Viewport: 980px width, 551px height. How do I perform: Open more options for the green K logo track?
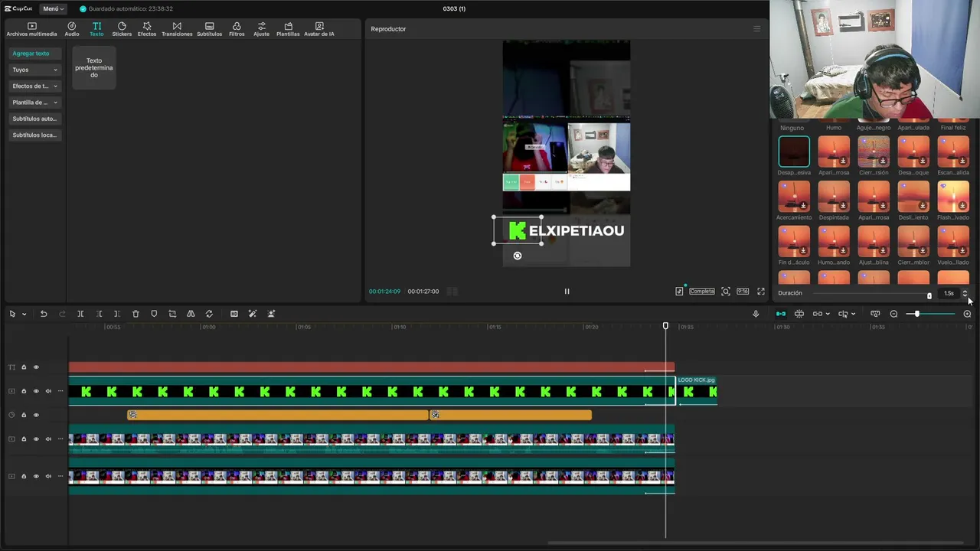pyautogui.click(x=60, y=391)
